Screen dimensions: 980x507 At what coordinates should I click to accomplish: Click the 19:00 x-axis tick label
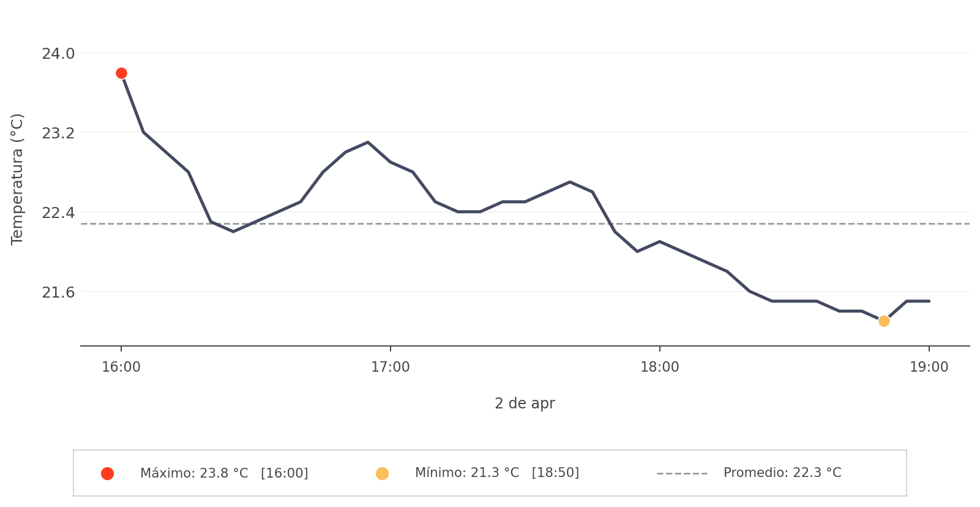click(929, 367)
